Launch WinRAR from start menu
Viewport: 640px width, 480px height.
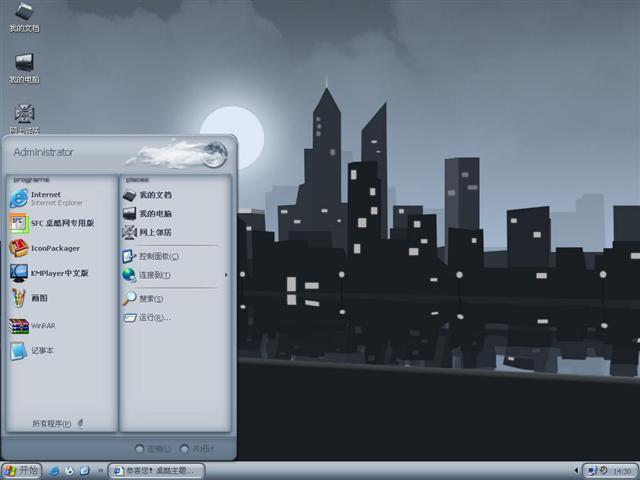click(33, 326)
